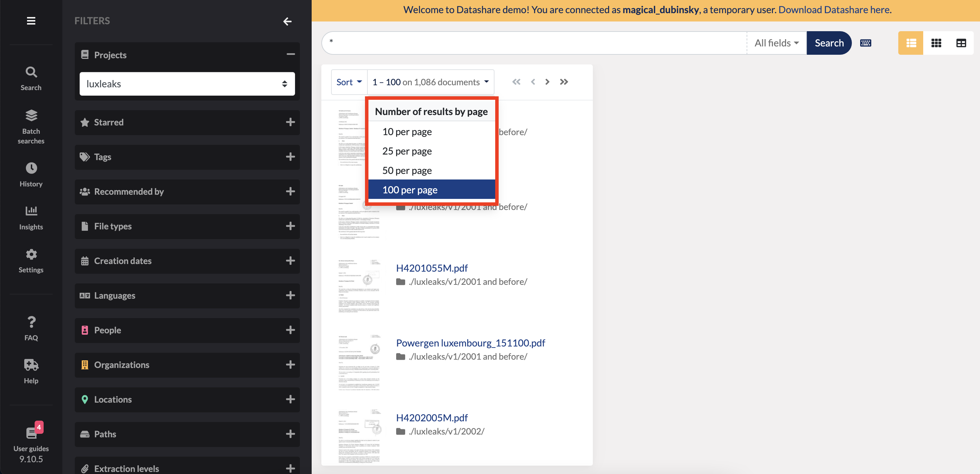Switch to list view layout

[911, 43]
